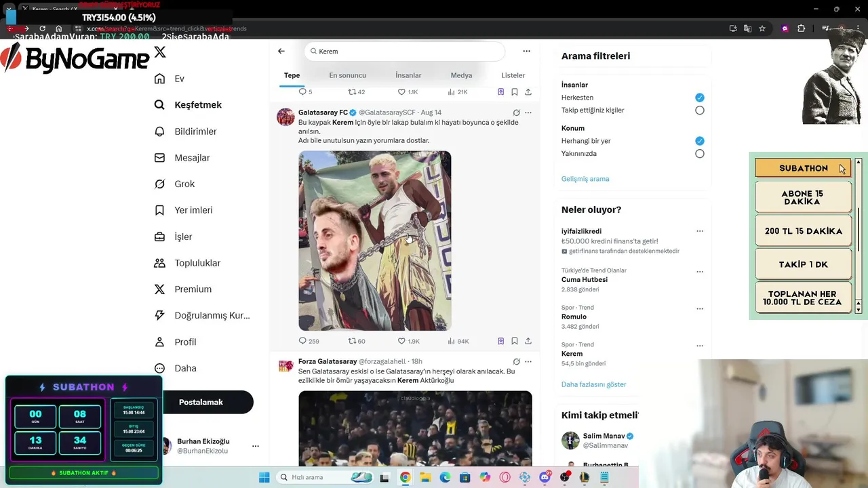Open options for iyifaizlikredi promoted trend
This screenshot has width=868, height=488.
click(x=700, y=231)
